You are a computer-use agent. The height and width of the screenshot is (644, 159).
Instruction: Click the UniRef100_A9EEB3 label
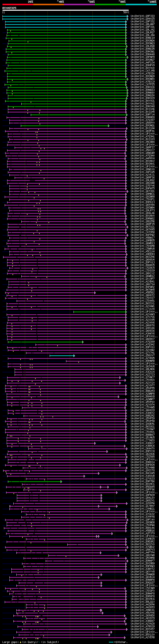[143, 254]
